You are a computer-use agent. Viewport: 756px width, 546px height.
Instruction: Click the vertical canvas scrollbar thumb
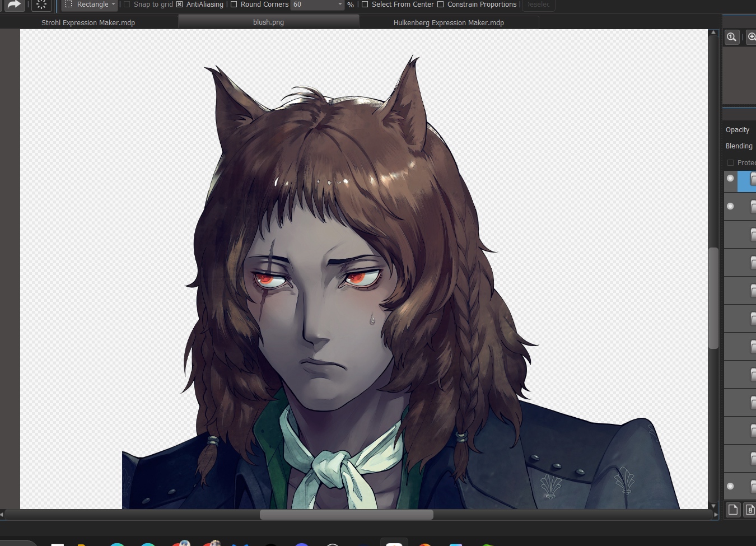point(713,298)
